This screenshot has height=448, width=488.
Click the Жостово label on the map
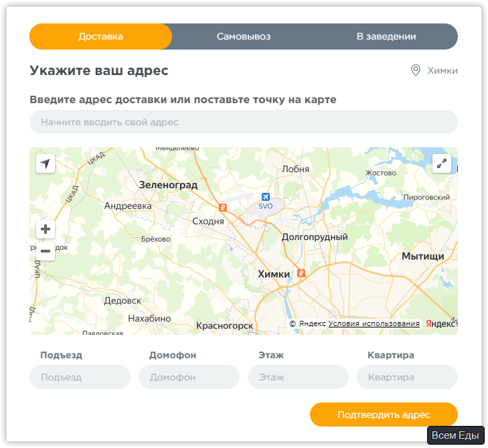[381, 173]
